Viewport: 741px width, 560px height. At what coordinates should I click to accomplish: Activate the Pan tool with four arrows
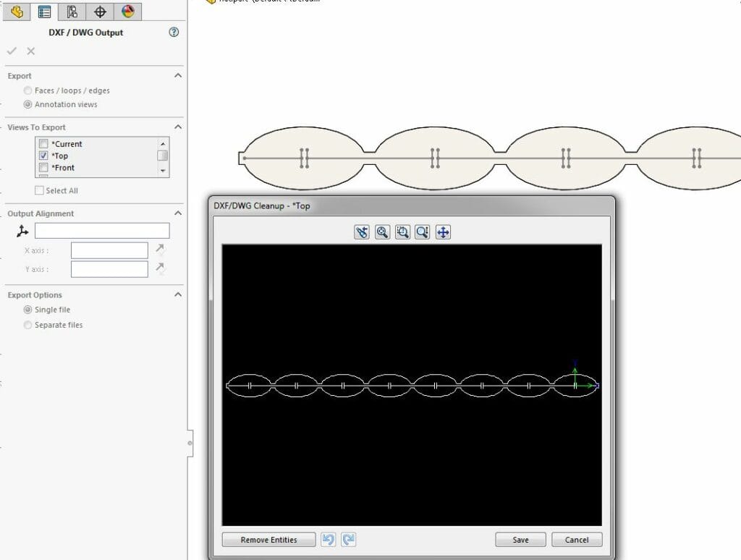tap(443, 232)
